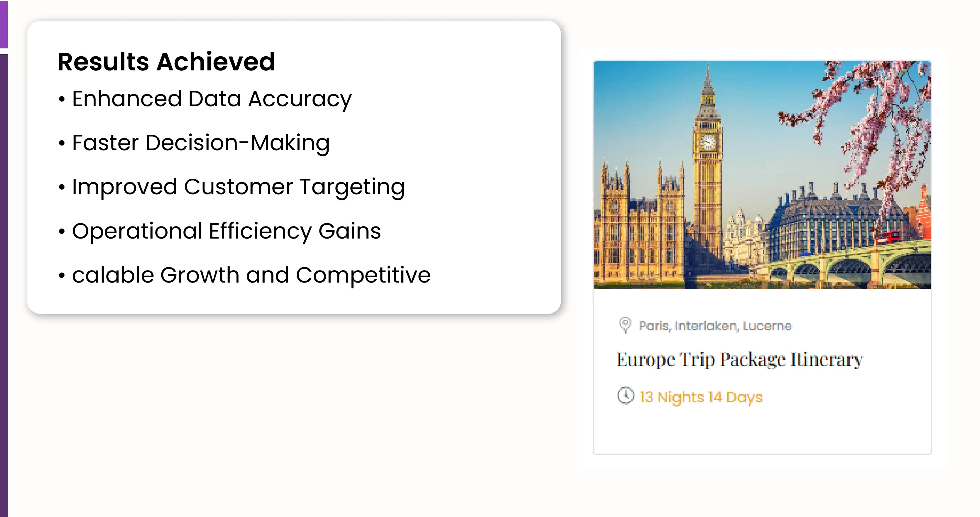
Task: Select the calable Growth and Competitive bullet
Action: (251, 275)
